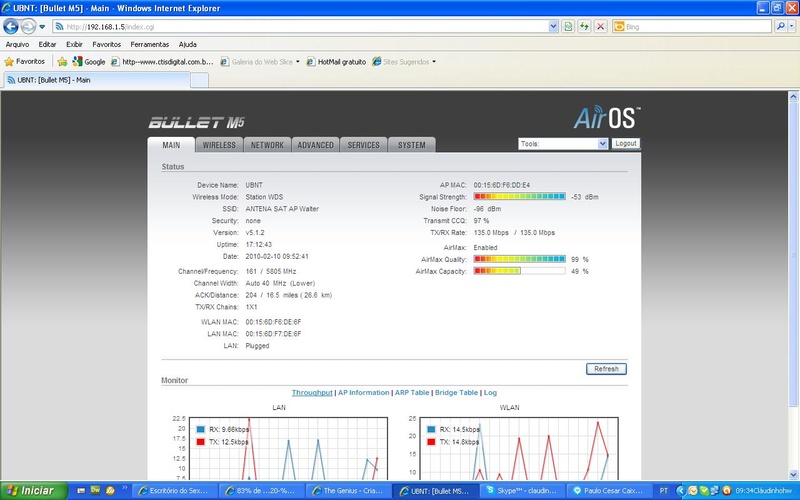Click the Station WDS wireless mode value
The height and width of the screenshot is (500, 800).
coord(264,197)
